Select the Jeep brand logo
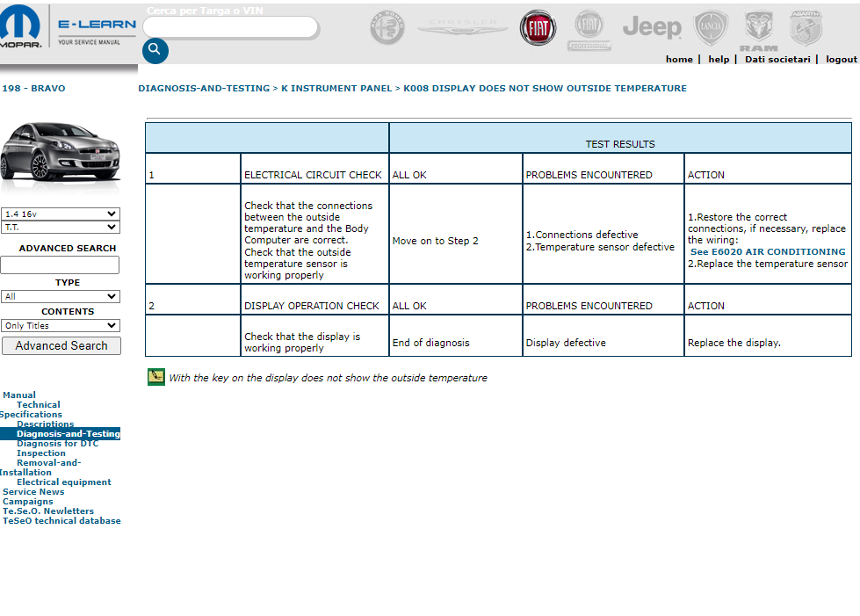 [x=652, y=28]
